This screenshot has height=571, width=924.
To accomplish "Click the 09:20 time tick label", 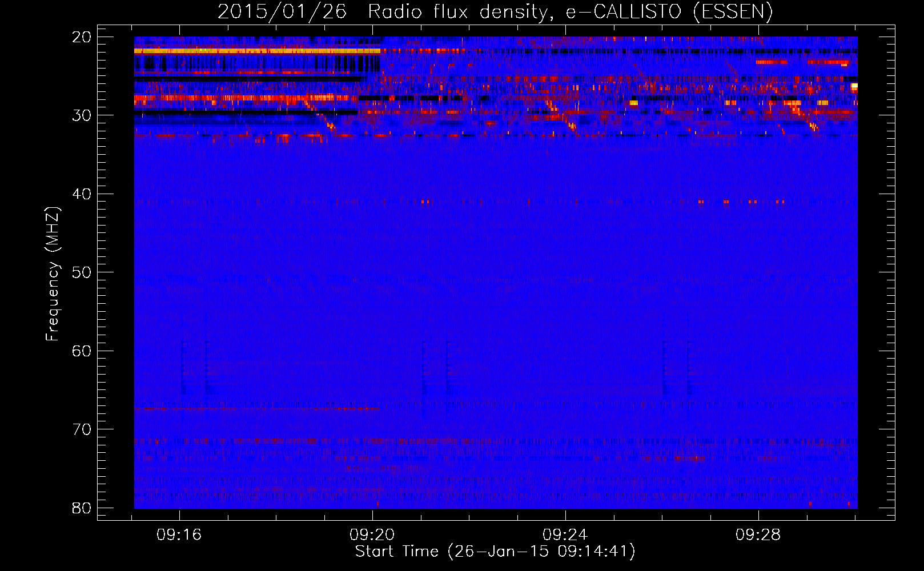I will (x=372, y=534).
